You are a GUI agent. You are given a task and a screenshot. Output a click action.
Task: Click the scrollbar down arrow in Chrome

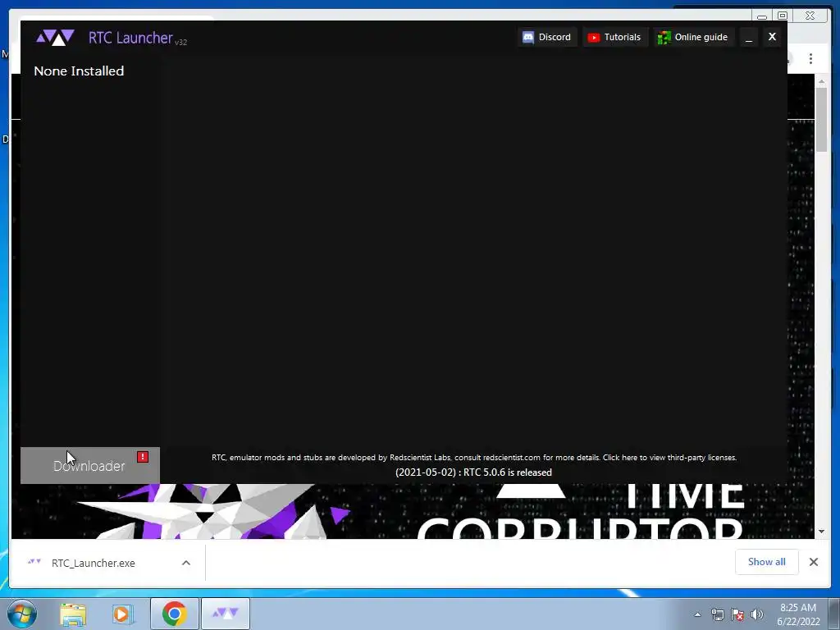(822, 532)
